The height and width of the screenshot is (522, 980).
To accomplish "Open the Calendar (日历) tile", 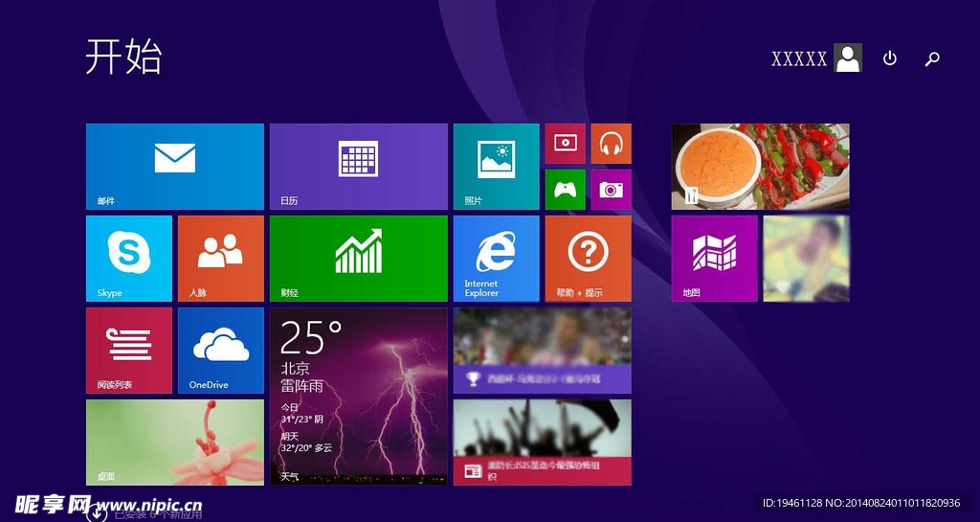I will click(358, 166).
